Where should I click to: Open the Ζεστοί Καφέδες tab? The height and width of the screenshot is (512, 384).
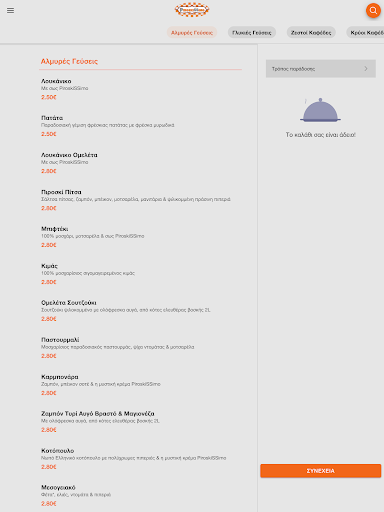(311, 33)
